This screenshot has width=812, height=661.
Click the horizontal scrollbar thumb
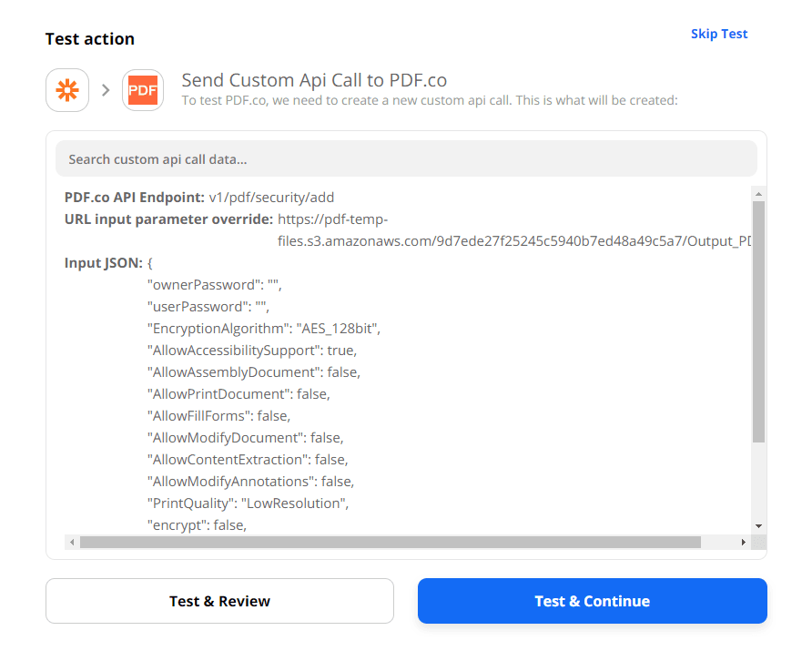(x=390, y=542)
